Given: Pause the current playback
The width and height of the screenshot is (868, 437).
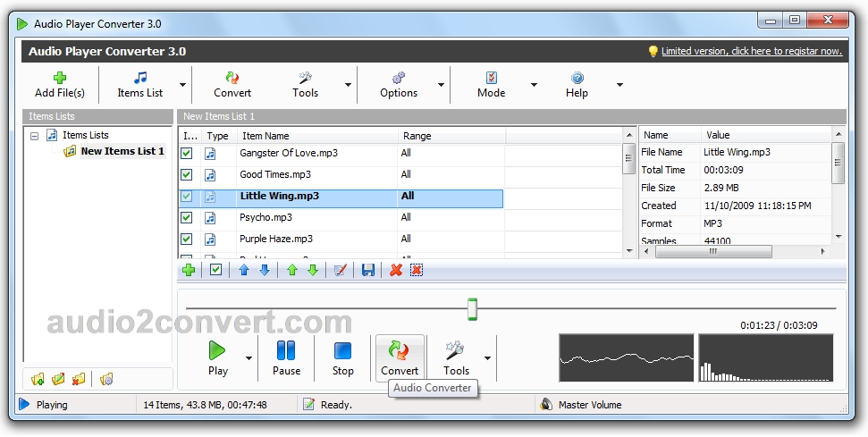Looking at the screenshot, I should coord(286,357).
